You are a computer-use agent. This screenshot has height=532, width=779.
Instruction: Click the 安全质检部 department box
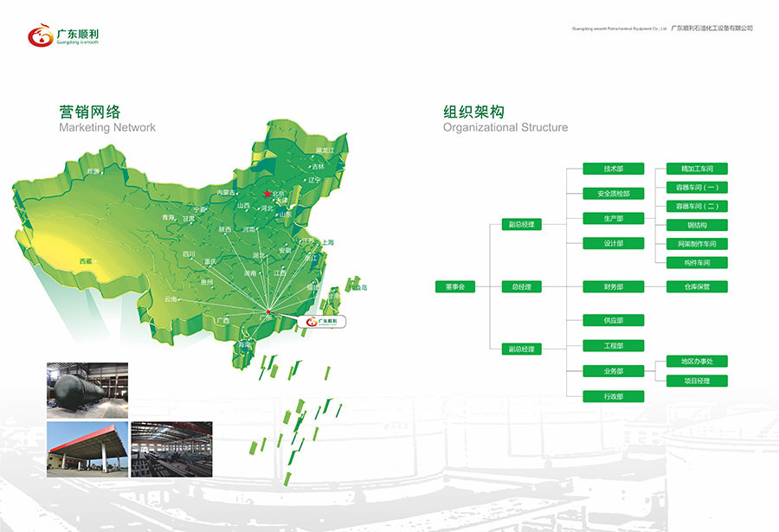tap(614, 193)
